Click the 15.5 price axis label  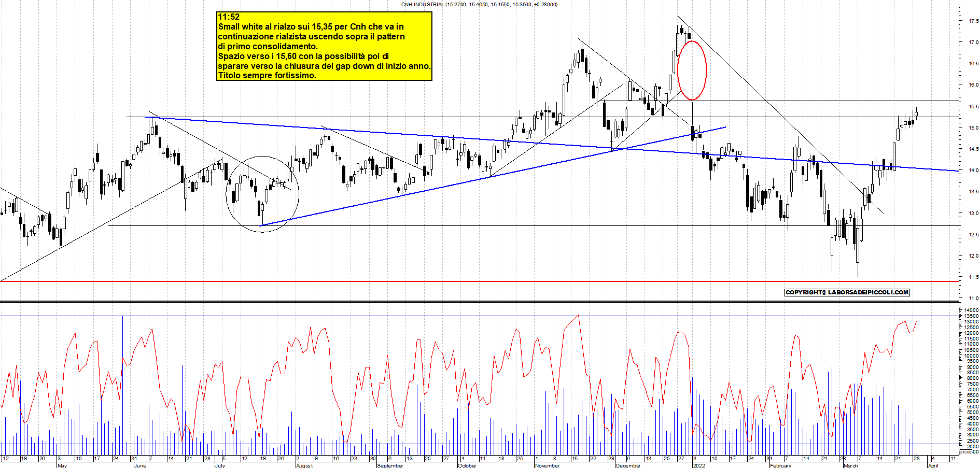[973, 107]
